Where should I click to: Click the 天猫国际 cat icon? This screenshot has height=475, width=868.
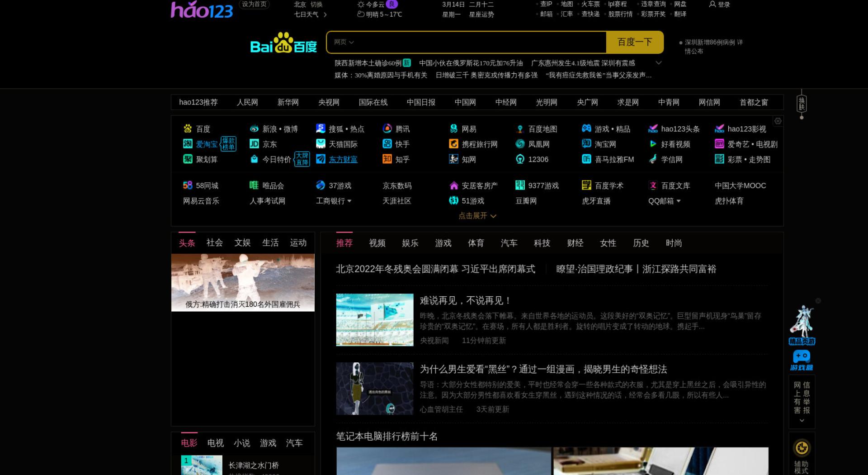coord(321,144)
